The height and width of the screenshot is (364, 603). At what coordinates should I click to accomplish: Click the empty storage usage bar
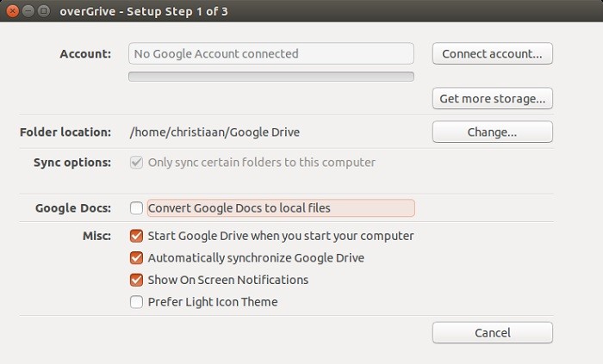271,77
